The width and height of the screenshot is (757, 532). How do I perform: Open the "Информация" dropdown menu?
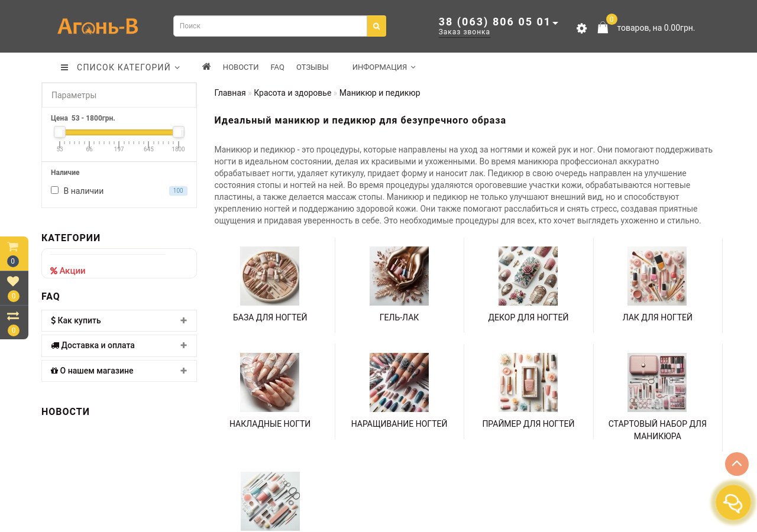tap(383, 67)
